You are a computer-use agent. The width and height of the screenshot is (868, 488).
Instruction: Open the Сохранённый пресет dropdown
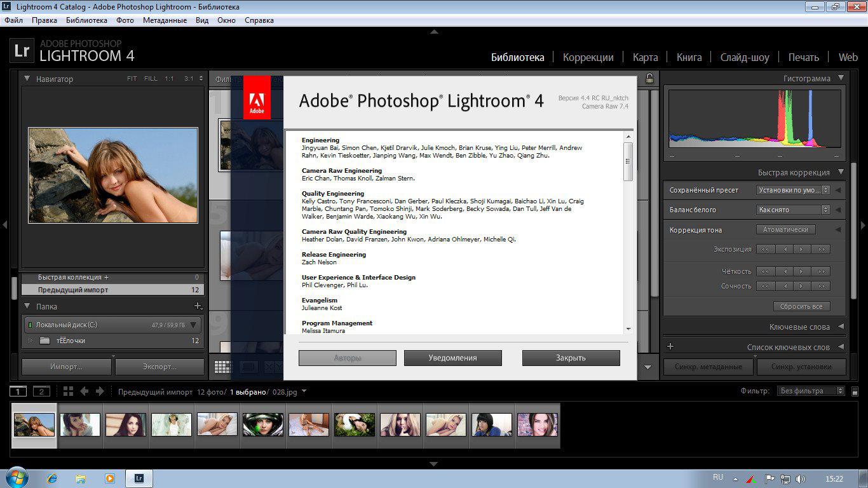[x=793, y=190]
